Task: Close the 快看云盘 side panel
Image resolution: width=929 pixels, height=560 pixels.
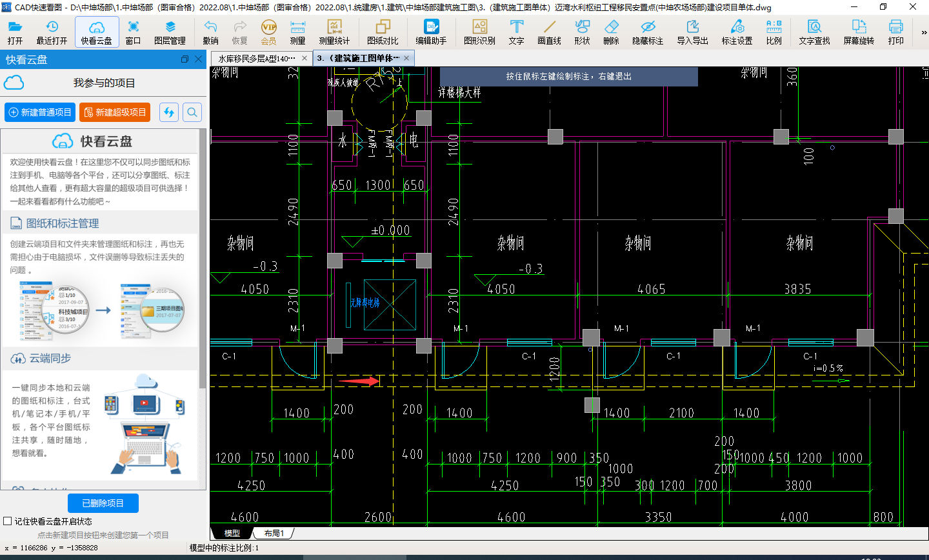Action: [199, 59]
